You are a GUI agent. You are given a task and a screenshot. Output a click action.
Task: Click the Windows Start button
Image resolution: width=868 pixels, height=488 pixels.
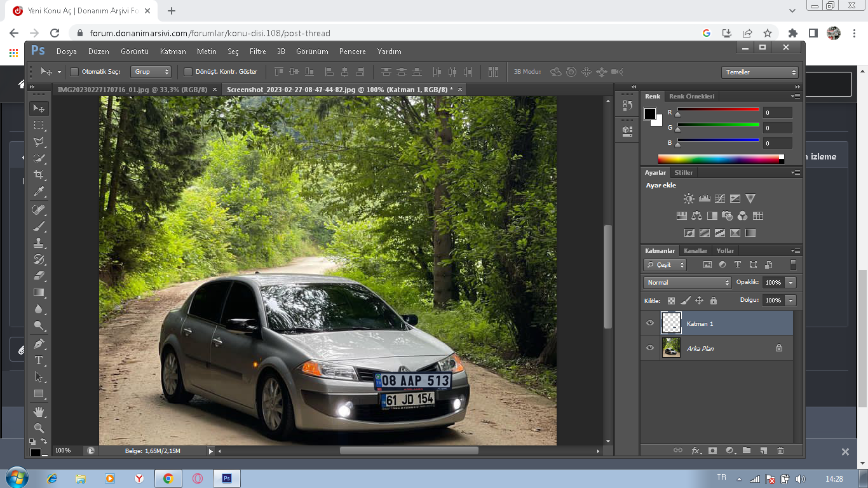click(x=16, y=478)
